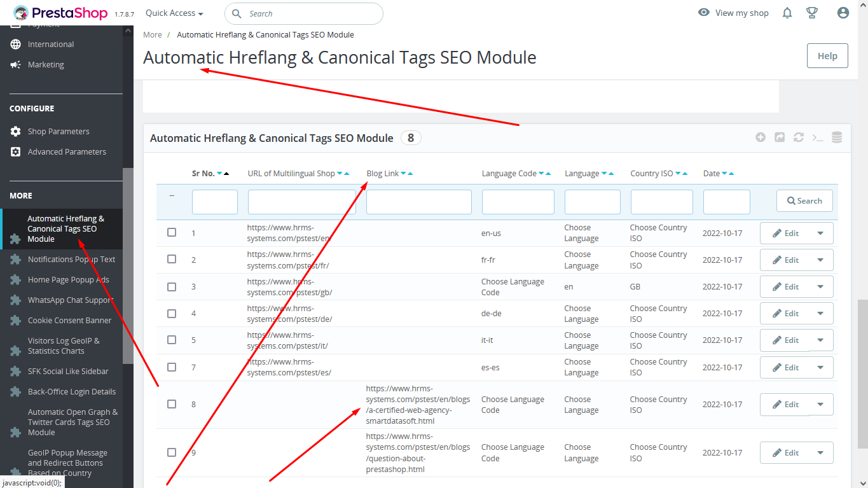Image resolution: width=868 pixels, height=488 pixels.
Task: Open the action dropdown arrow for pstest/gb/ row
Action: coord(820,287)
